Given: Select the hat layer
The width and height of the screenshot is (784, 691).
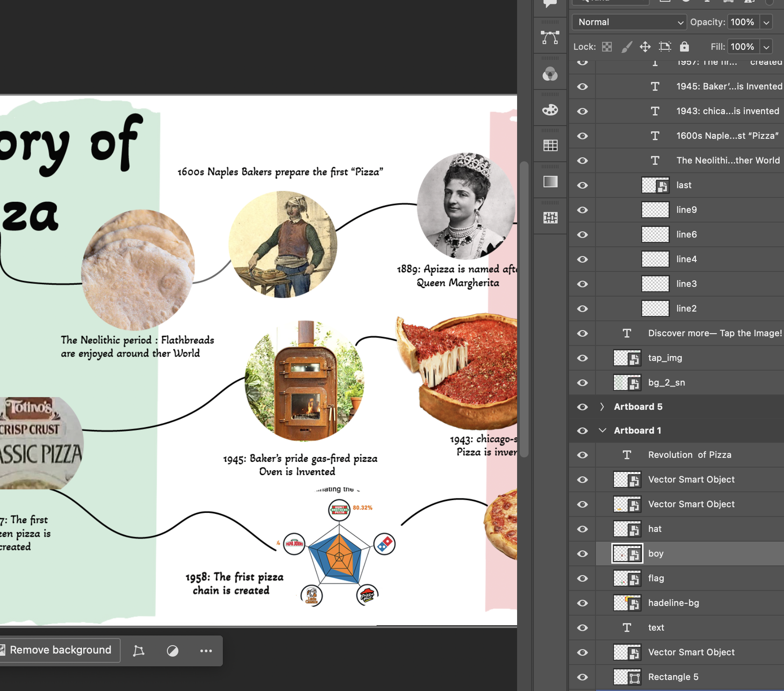Looking at the screenshot, I should click(x=655, y=529).
